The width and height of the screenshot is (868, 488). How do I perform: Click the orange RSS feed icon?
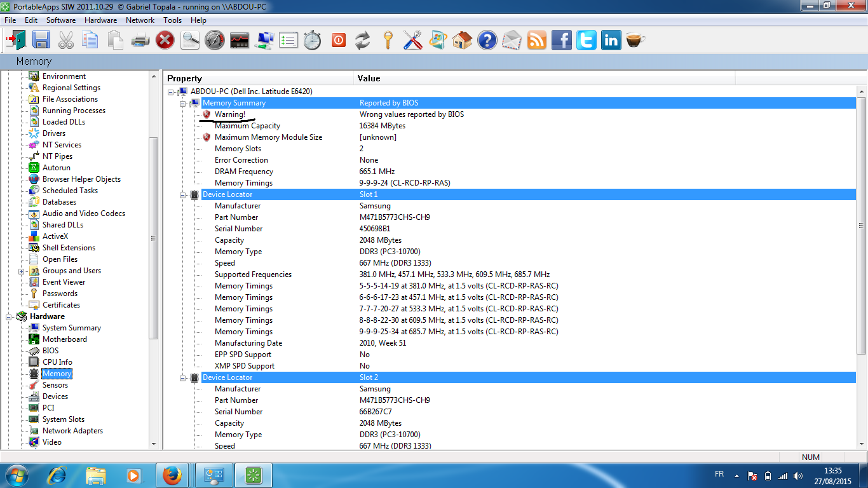pyautogui.click(x=537, y=41)
